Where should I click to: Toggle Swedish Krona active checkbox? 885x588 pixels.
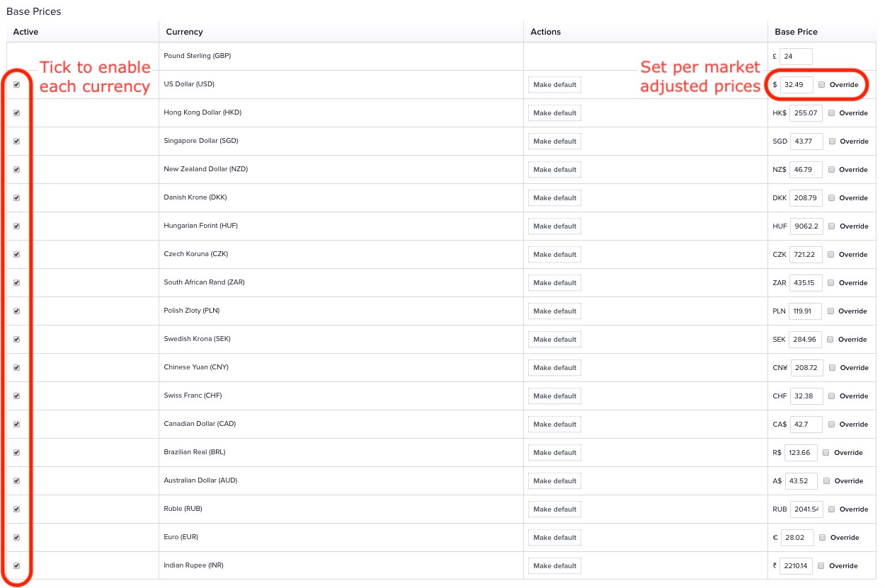click(x=16, y=340)
